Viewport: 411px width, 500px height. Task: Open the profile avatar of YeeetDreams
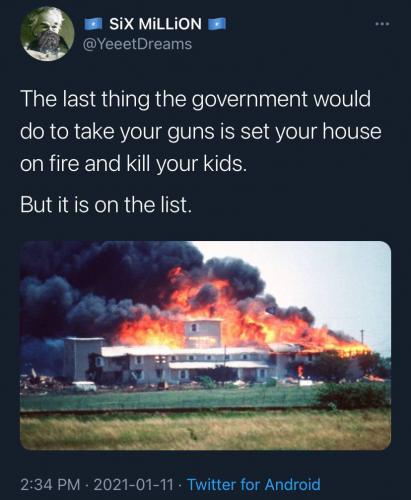pyautogui.click(x=47, y=34)
